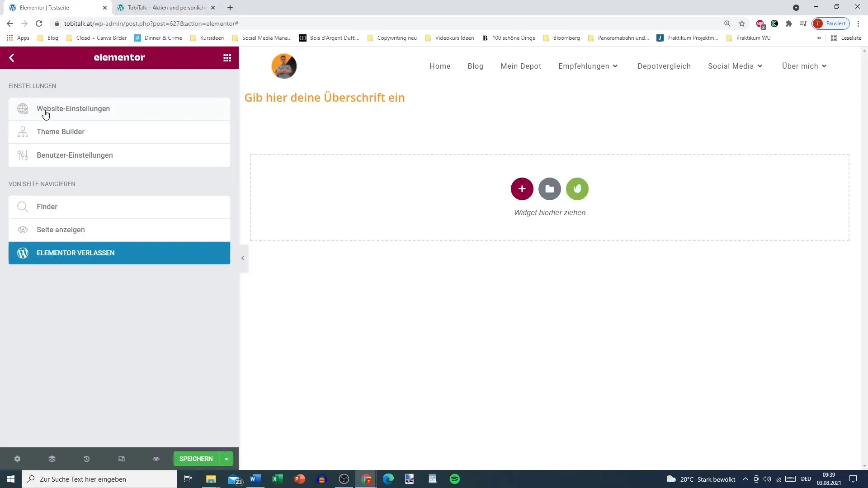Open page settings gear in footer
This screenshot has width=868, height=488.
pyautogui.click(x=17, y=459)
